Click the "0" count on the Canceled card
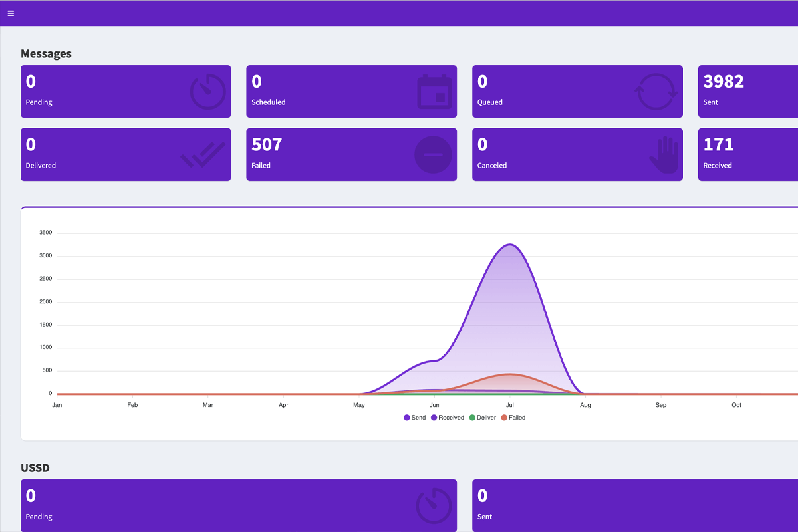This screenshot has width=798, height=532. 483,144
